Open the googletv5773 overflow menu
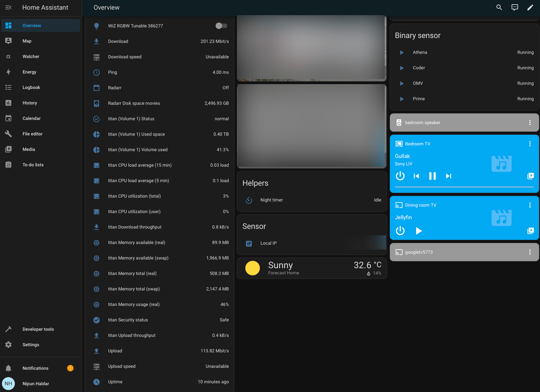The image size is (540, 392). pos(530,252)
